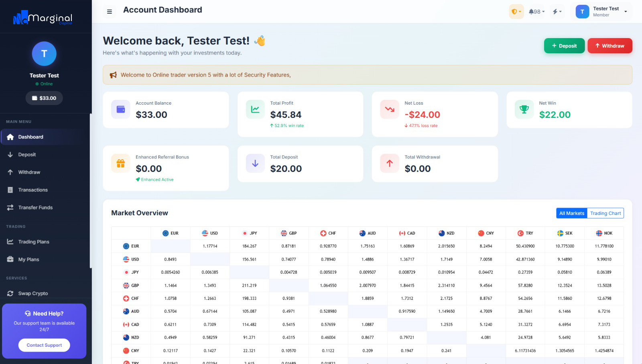The height and width of the screenshot is (364, 642).
Task: Click the $33.00 balance pill in sidebar
Action: pyautogui.click(x=44, y=98)
